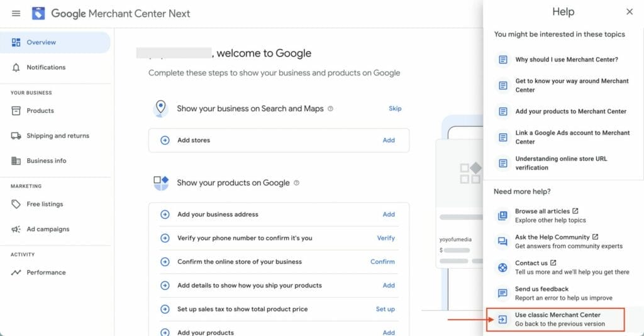Click the Ask the Help Community icon
This screenshot has width=644, height=336.
502,242
